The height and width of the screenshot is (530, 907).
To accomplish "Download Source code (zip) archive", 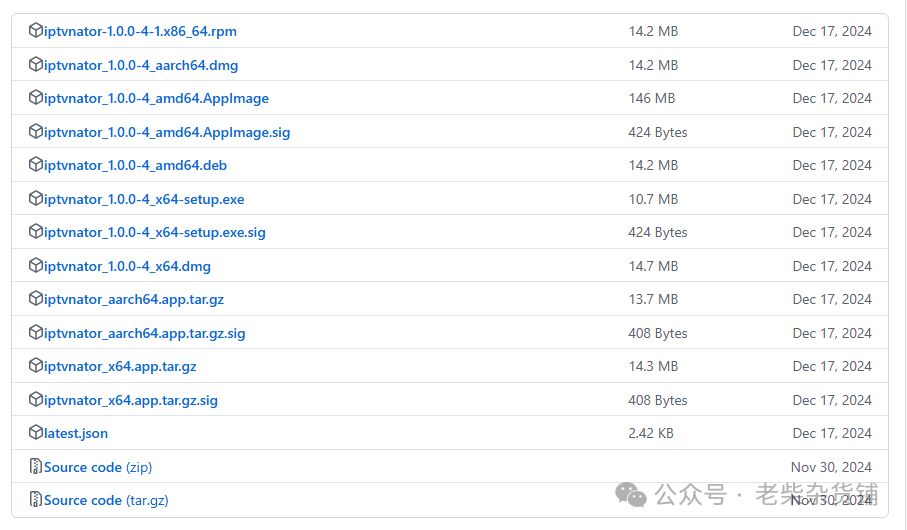I will (98, 467).
